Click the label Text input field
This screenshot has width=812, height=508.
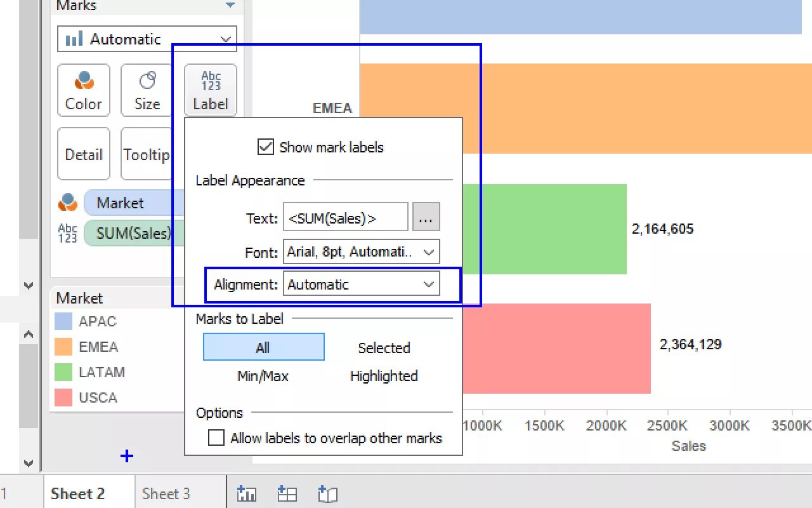click(346, 218)
